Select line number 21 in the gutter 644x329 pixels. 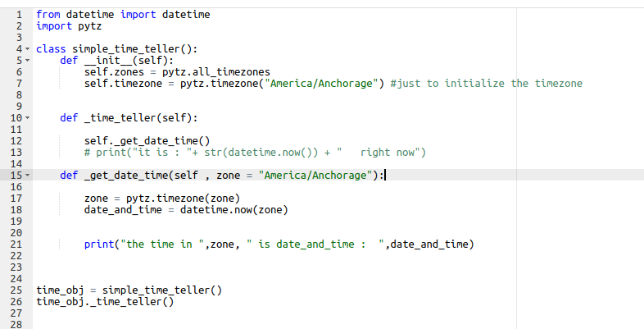click(14, 244)
